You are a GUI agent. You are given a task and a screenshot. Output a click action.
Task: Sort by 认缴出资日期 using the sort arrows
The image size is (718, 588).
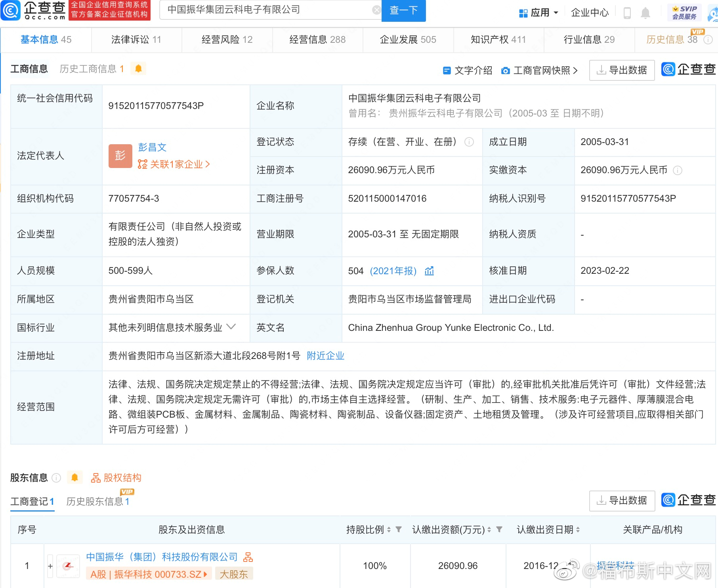[x=578, y=530]
